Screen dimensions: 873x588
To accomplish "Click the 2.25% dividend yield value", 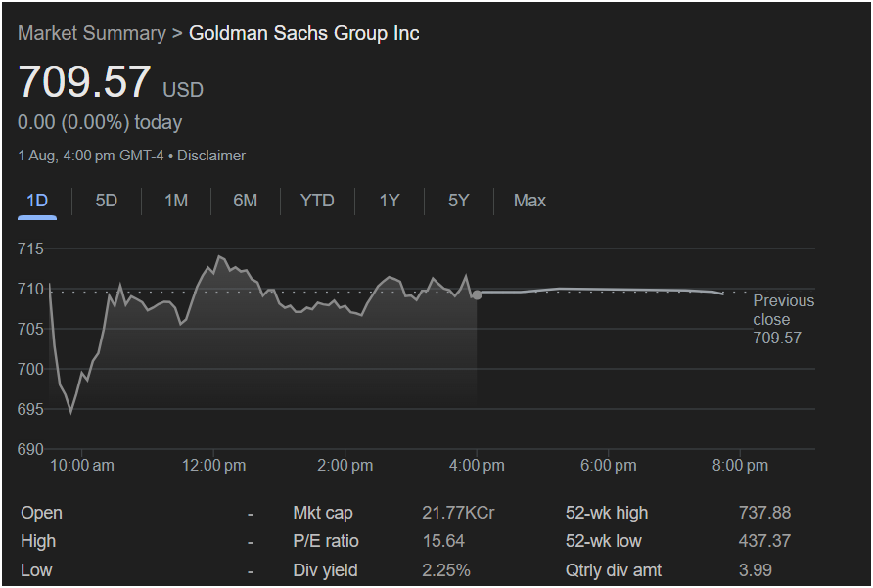I will click(446, 570).
